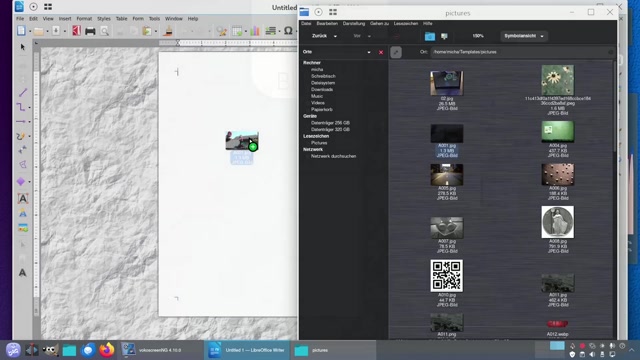This screenshot has width=640, height=360.
Task: Select Downloads in the places sidebar
Action: click(x=322, y=89)
